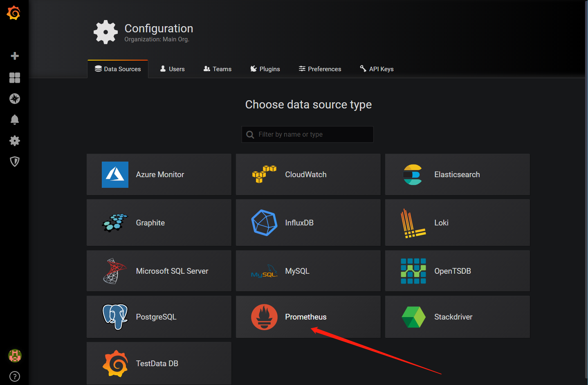Select the Azure Monitor label text
The height and width of the screenshot is (385, 588).
tap(160, 175)
